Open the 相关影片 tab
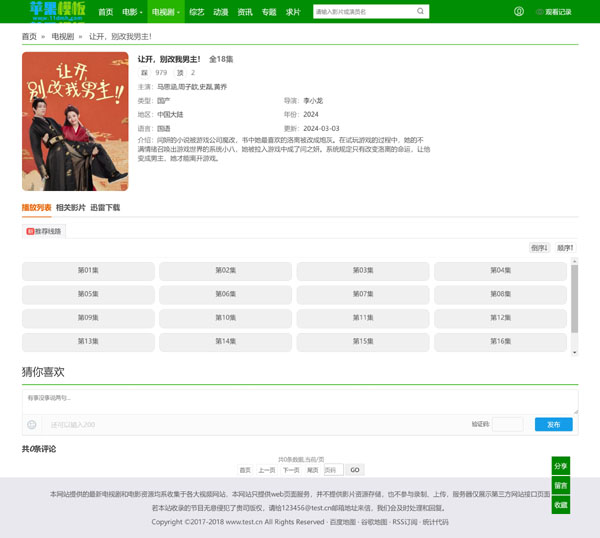Screen dimensions: 600x538 (x=70, y=207)
